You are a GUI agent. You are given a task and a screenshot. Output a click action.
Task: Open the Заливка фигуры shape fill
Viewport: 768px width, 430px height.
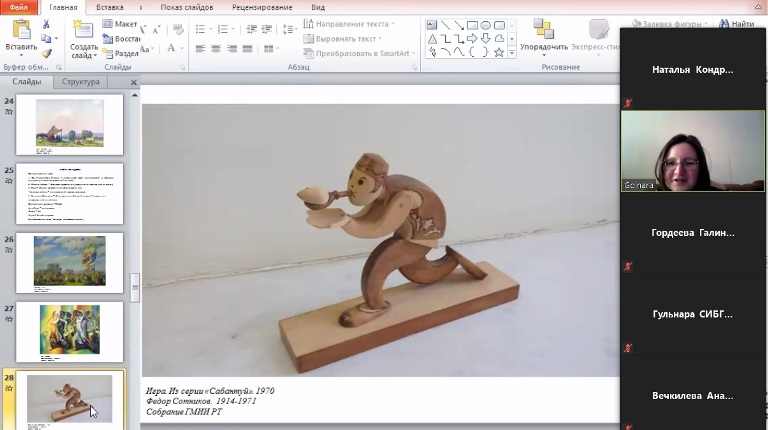[670, 24]
